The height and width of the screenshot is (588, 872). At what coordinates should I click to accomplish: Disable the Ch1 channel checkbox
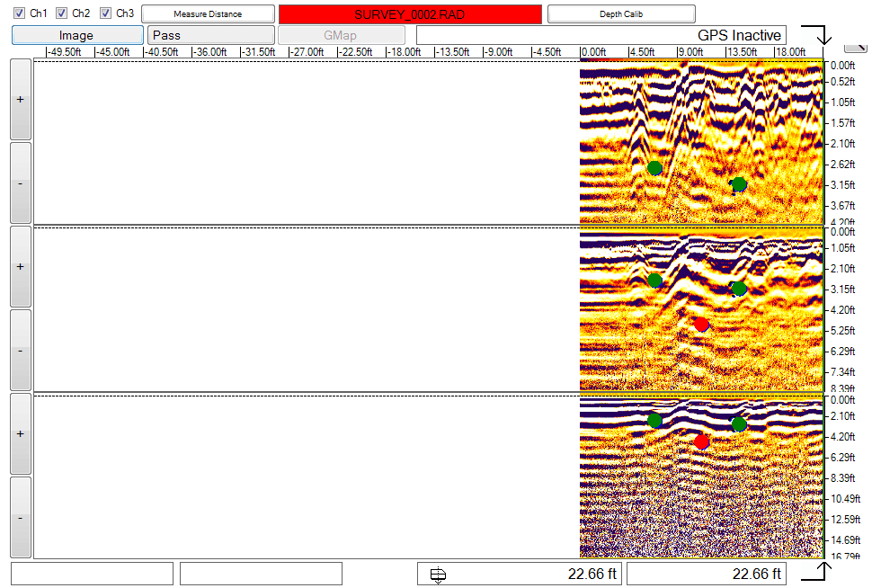20,13
